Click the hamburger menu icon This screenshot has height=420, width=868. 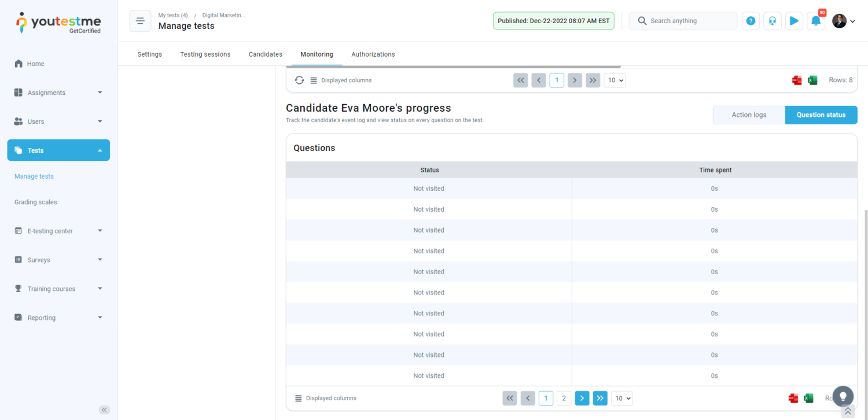[x=140, y=21]
